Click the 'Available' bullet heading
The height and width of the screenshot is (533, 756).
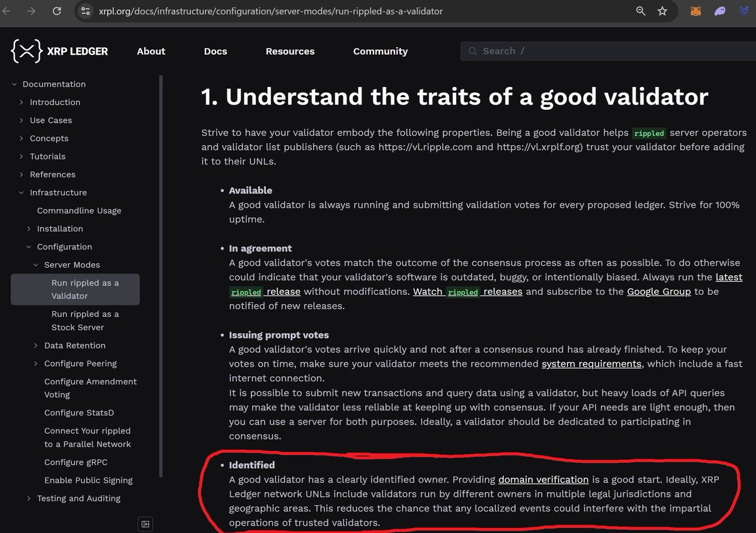251,190
